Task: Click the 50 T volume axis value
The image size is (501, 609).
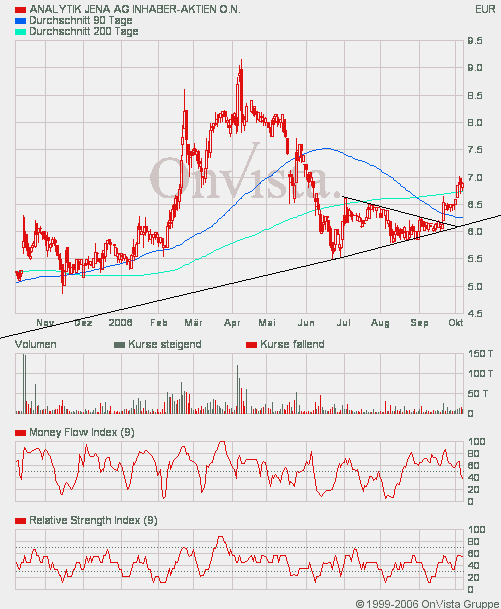Action: [478, 394]
